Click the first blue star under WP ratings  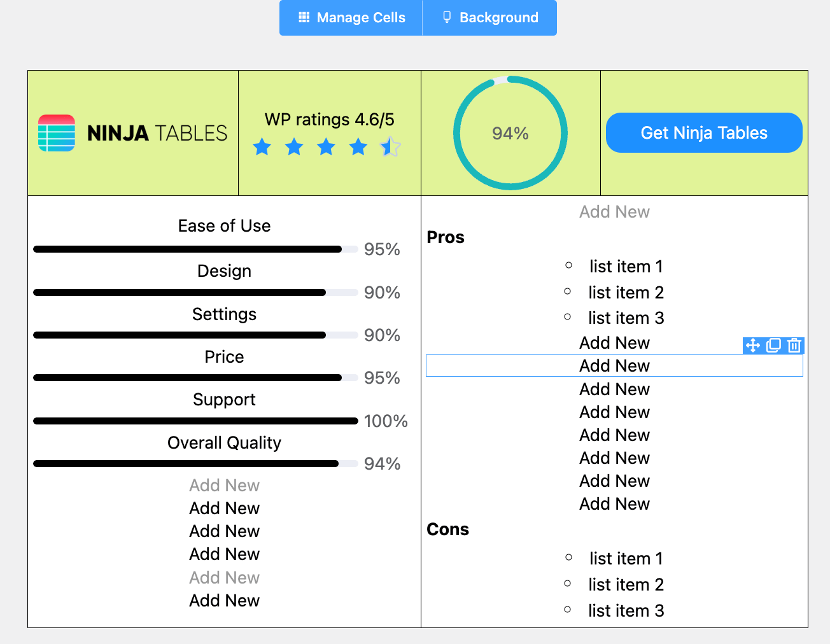(x=262, y=147)
